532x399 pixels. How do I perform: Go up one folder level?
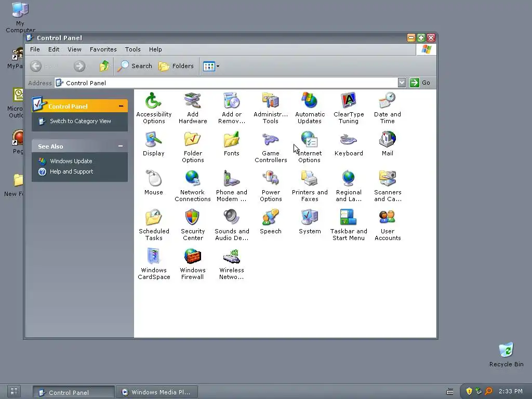[104, 66]
